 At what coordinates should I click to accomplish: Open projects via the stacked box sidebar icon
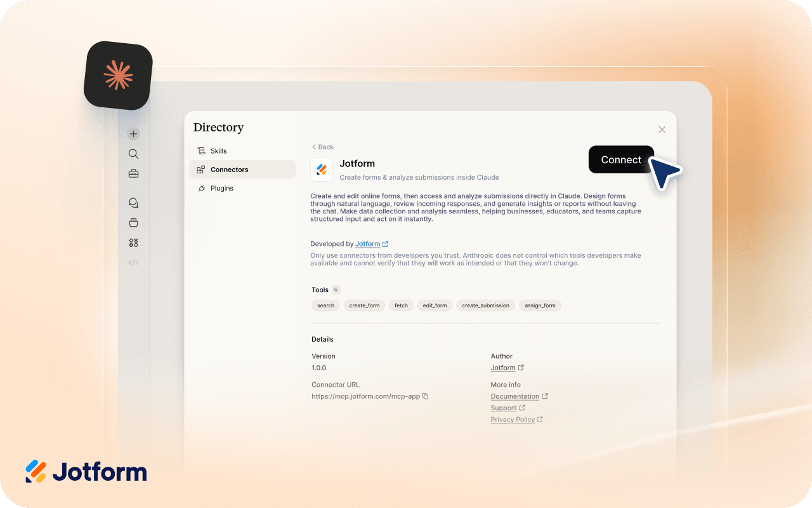click(133, 223)
